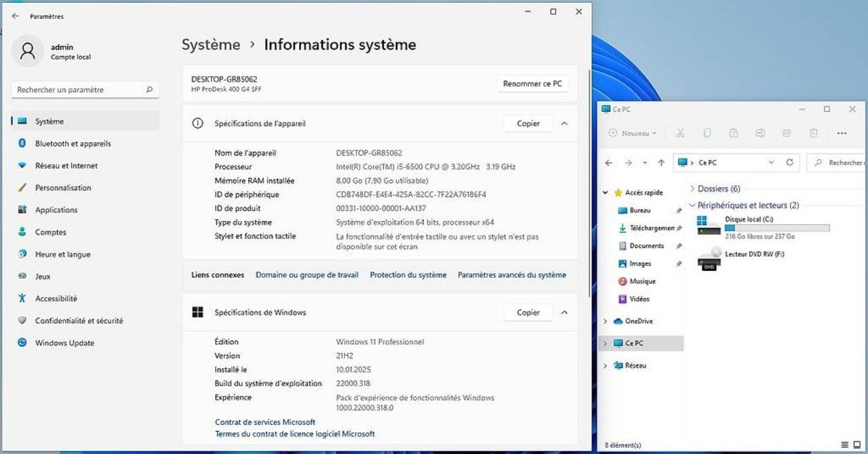Screen dimensions: 868x454
Task: Expand the Dossiers (6) group
Action: [692, 188]
